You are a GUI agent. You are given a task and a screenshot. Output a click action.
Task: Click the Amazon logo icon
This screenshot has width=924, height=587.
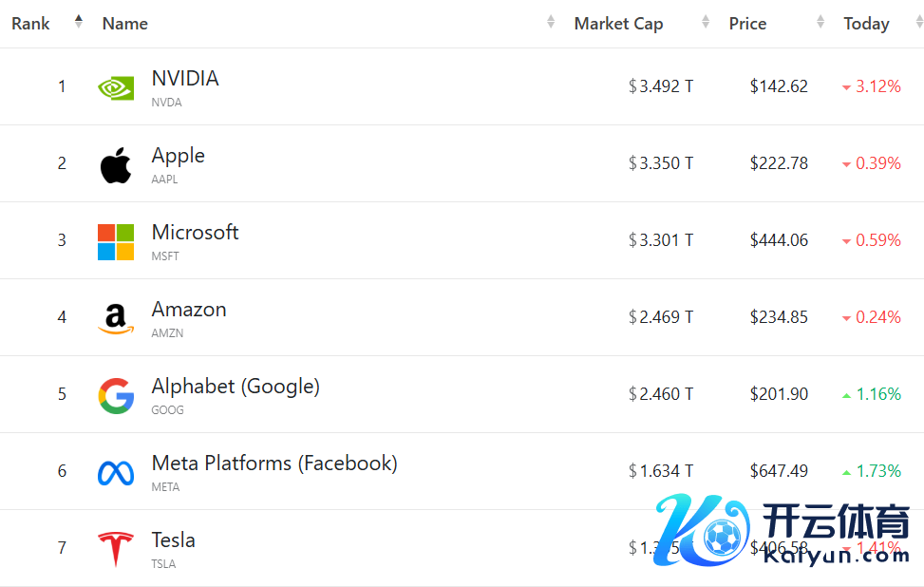click(x=116, y=318)
